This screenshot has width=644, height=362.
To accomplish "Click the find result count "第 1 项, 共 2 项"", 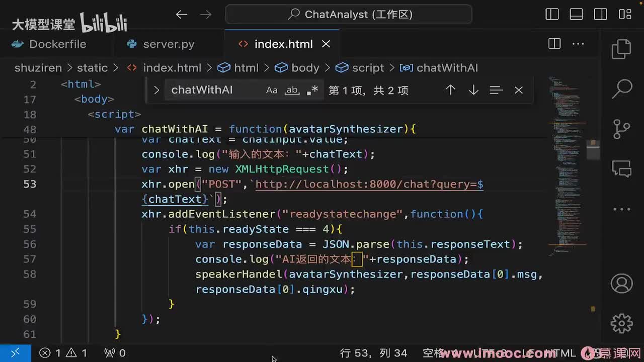I will pyautogui.click(x=369, y=90).
